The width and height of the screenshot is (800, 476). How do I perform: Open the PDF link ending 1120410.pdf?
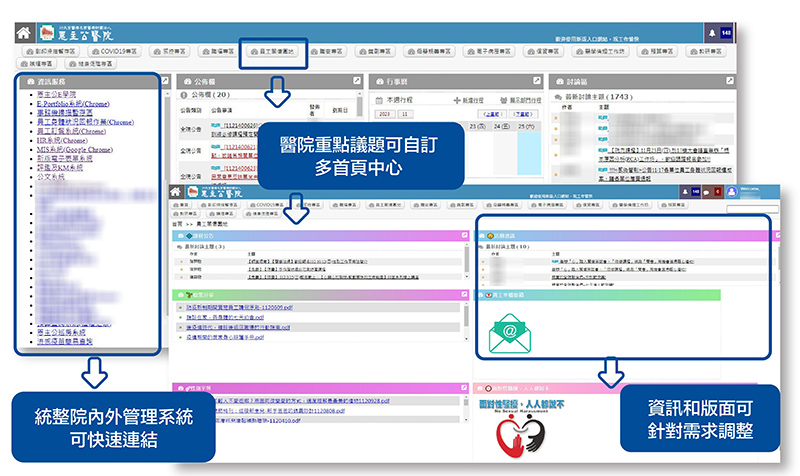pos(258,420)
